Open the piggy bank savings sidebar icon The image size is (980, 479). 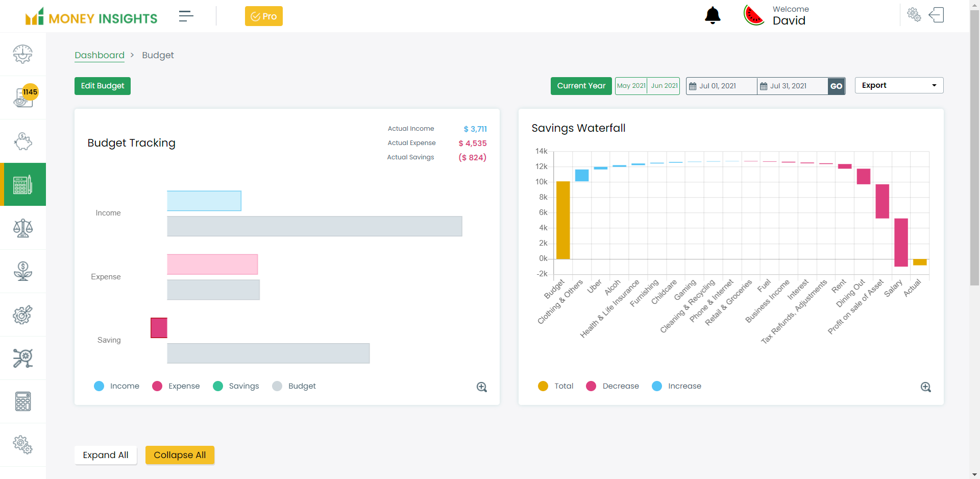(x=23, y=141)
